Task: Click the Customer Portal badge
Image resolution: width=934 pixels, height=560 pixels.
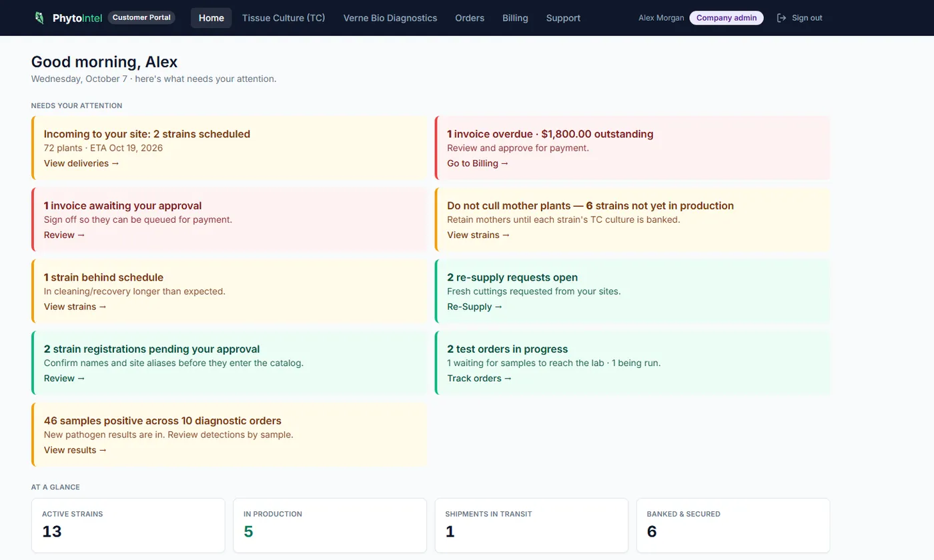Action: (141, 18)
